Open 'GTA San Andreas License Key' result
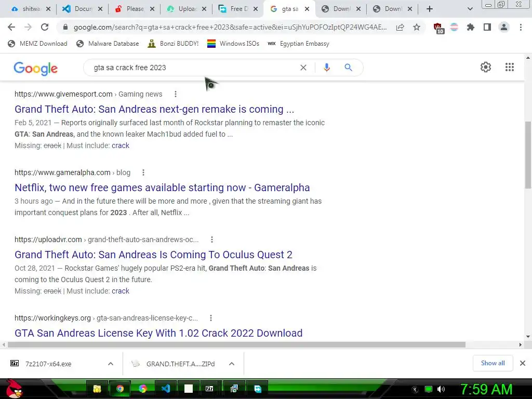This screenshot has height=399, width=532. coord(158,333)
